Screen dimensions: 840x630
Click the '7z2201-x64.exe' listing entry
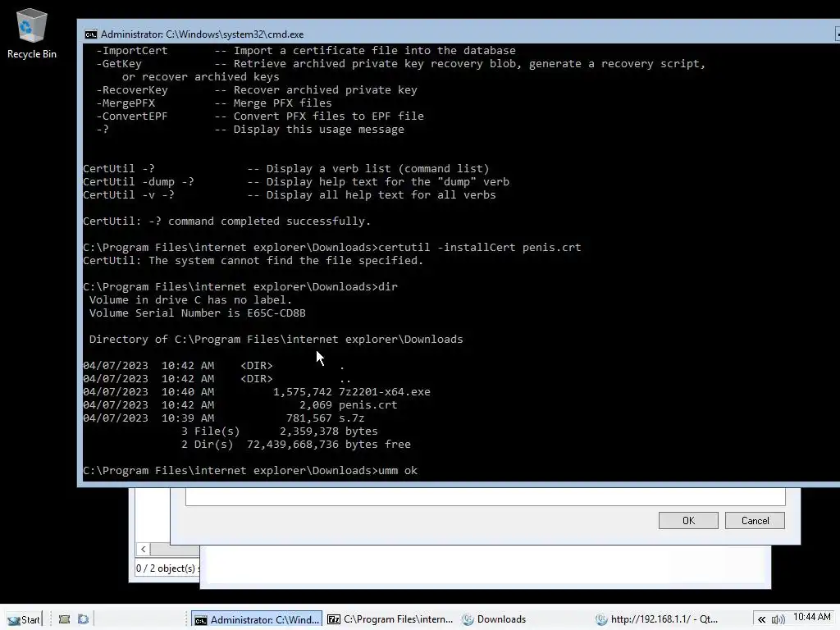pos(384,391)
